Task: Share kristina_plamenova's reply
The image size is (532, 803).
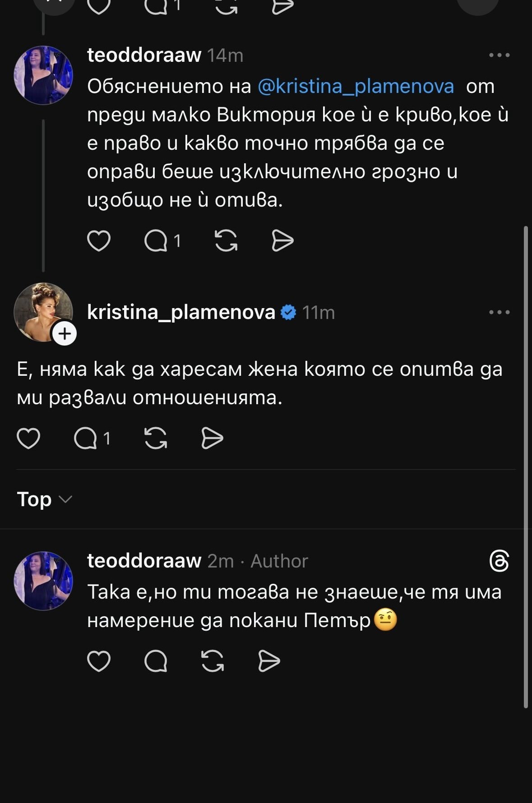Action: pyautogui.click(x=212, y=438)
